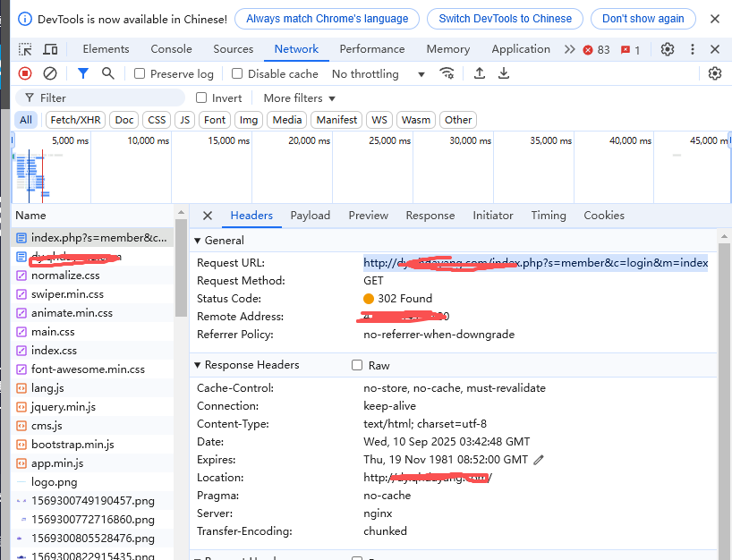The image size is (732, 560).
Task: Click the import HAR upload icon
Action: point(480,73)
